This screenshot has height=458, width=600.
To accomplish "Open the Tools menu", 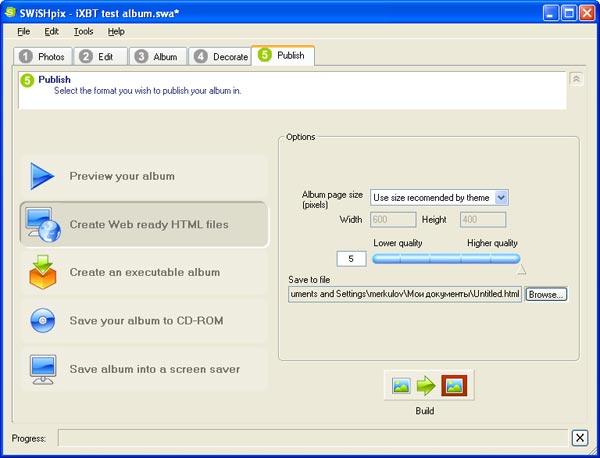I will tap(83, 31).
